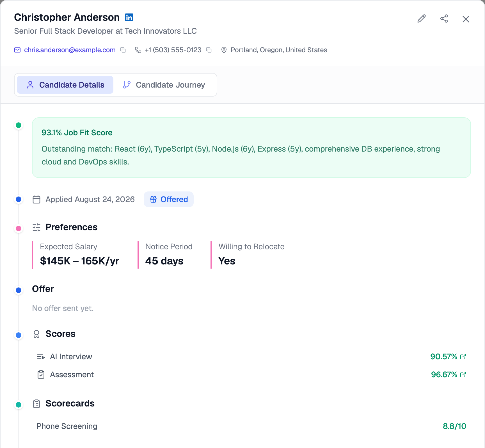Click the Applied August 24, 2026 text
This screenshot has width=485, height=448.
(90, 199)
